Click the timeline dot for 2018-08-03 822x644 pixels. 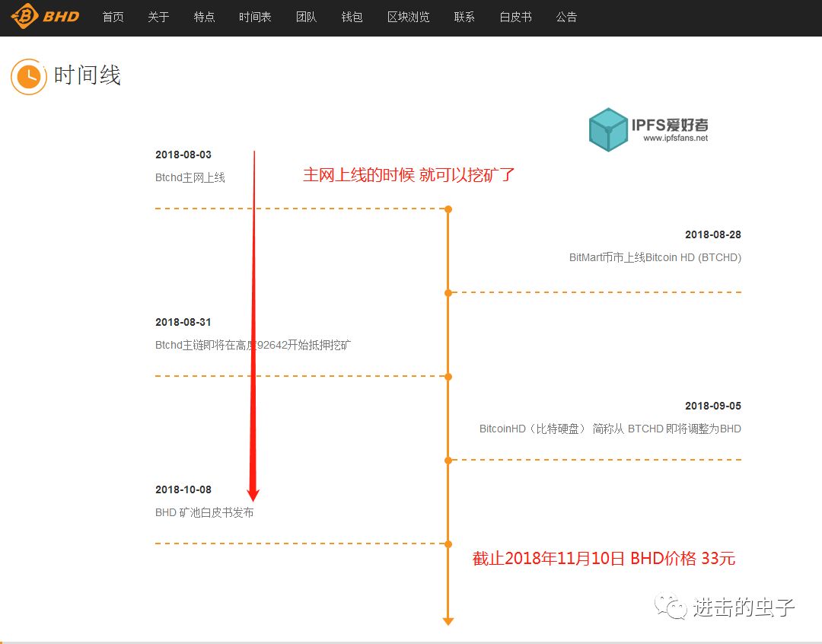pyautogui.click(x=448, y=209)
